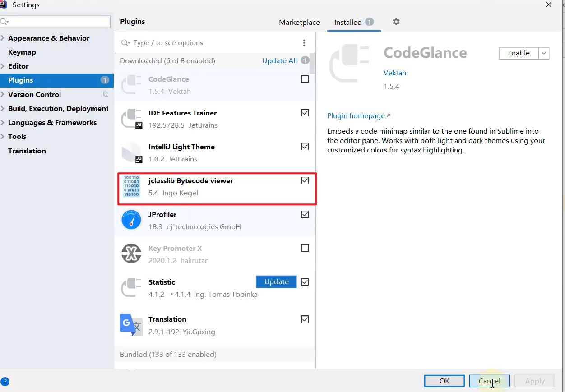Image resolution: width=565 pixels, height=392 pixels.
Task: Open the dropdown arrow next to Enable button
Action: click(544, 53)
